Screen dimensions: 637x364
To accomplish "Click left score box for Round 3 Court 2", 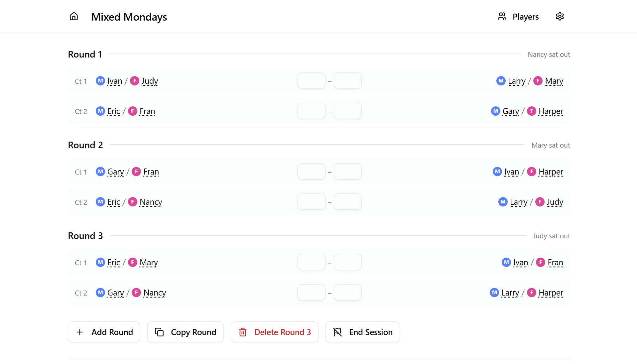I will [x=311, y=293].
